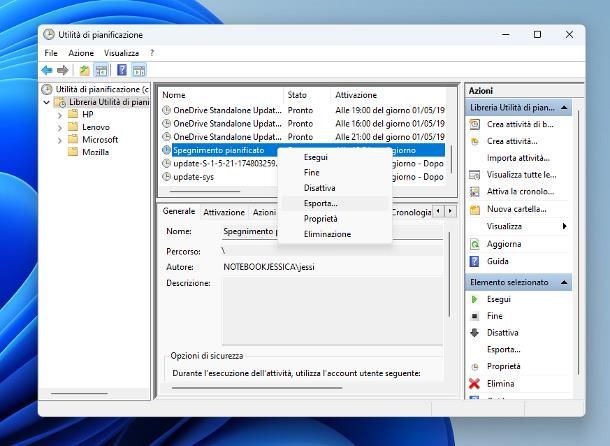
Task: Choose Disattiva from the context menu
Action: [335, 188]
